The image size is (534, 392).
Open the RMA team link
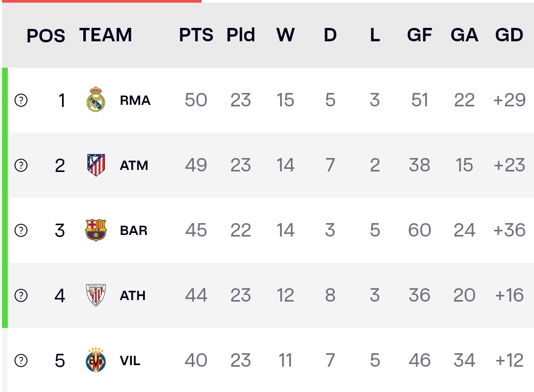point(135,100)
